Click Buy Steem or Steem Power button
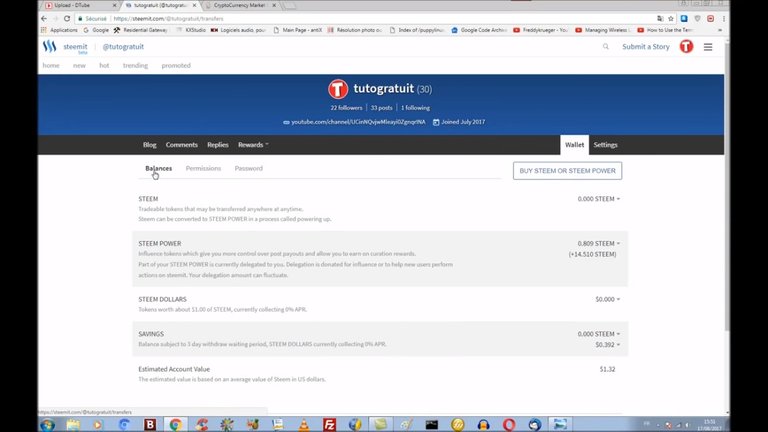This screenshot has height=432, width=768. 568,171
